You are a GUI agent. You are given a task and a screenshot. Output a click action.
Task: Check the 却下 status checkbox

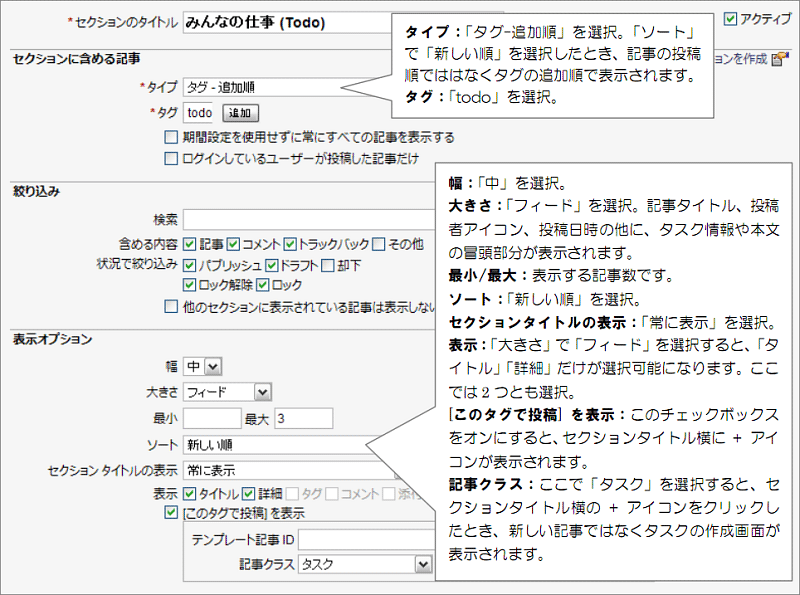[328, 265]
